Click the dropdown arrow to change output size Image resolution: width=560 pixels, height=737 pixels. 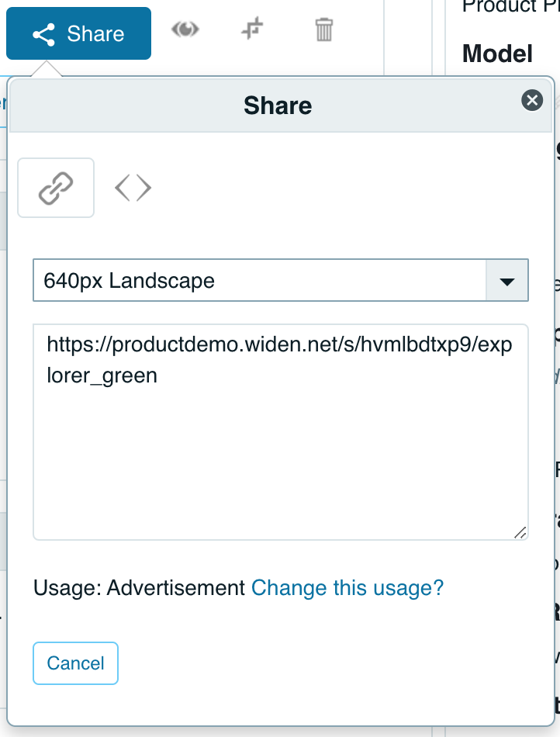508,280
